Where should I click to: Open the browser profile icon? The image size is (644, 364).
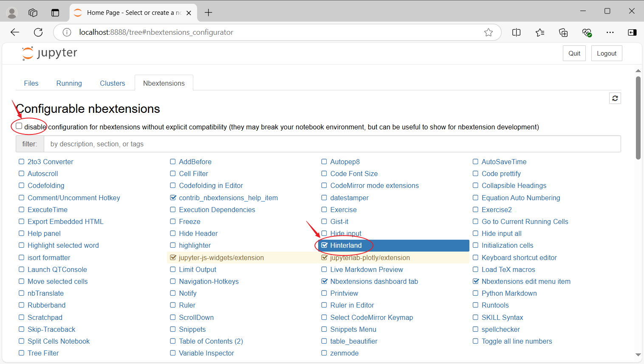click(x=12, y=13)
